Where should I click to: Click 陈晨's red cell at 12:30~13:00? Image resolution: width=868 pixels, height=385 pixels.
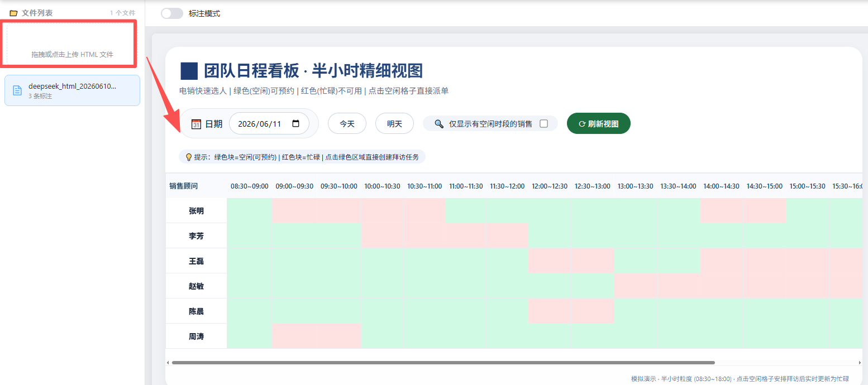tap(592, 311)
